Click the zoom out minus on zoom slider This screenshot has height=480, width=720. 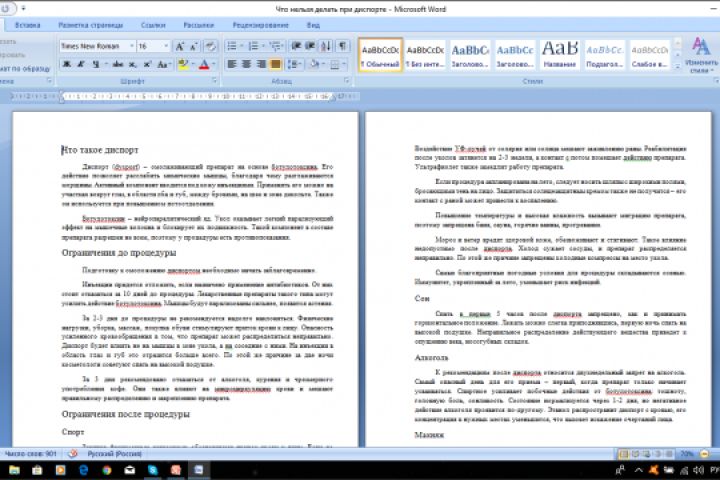pyautogui.click(x=703, y=454)
